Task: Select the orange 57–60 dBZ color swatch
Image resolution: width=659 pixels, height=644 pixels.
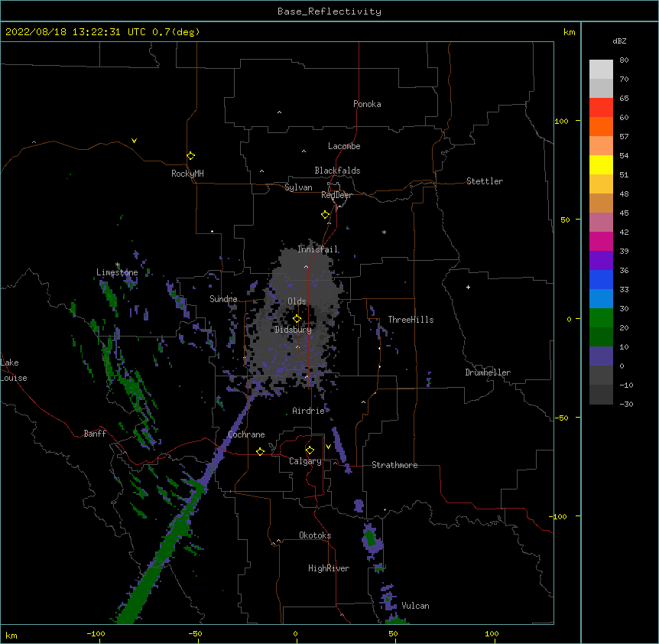Action: coord(601,126)
